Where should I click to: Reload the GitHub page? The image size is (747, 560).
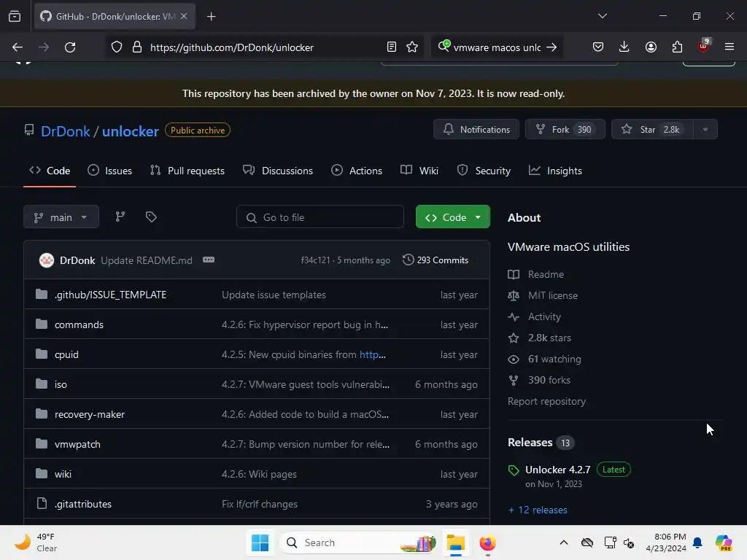pyautogui.click(x=70, y=47)
